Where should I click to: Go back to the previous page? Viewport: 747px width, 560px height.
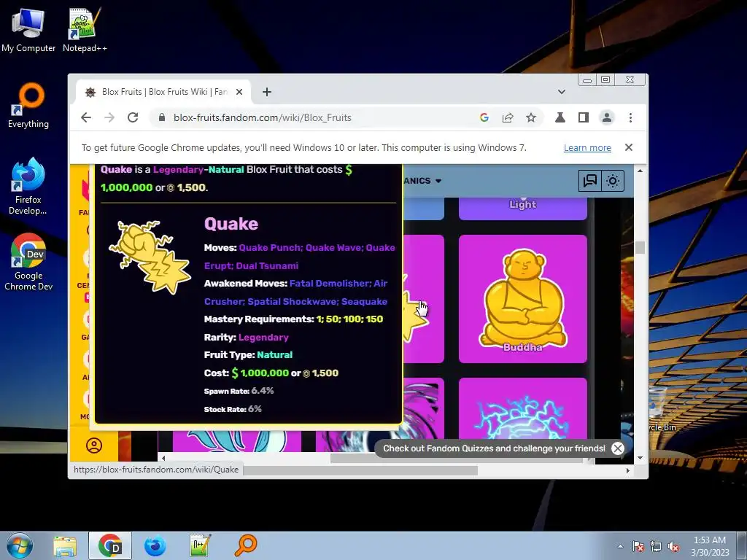86,117
